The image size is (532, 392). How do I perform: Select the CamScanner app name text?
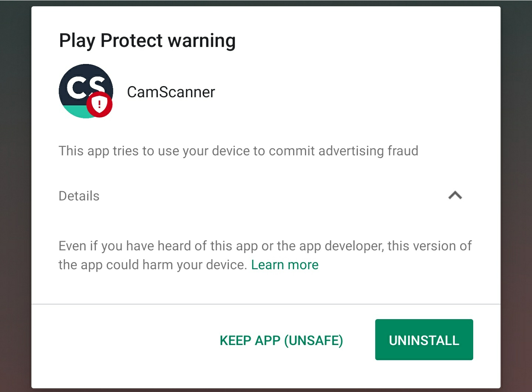pos(171,92)
